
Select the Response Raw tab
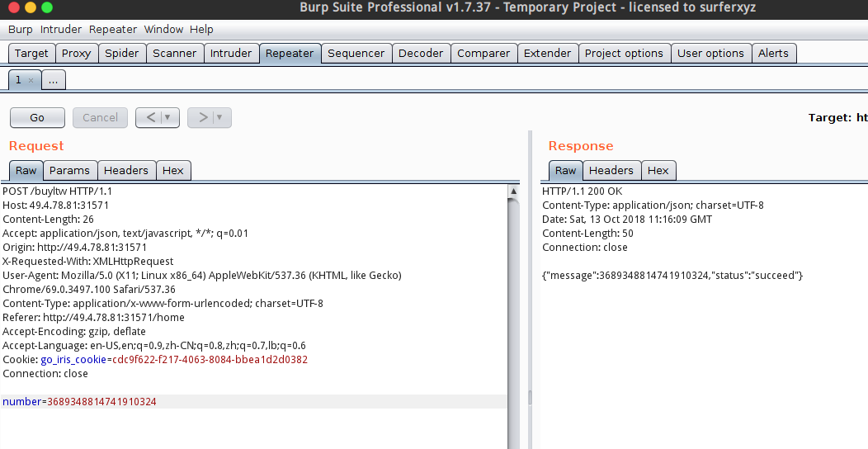pyautogui.click(x=566, y=171)
